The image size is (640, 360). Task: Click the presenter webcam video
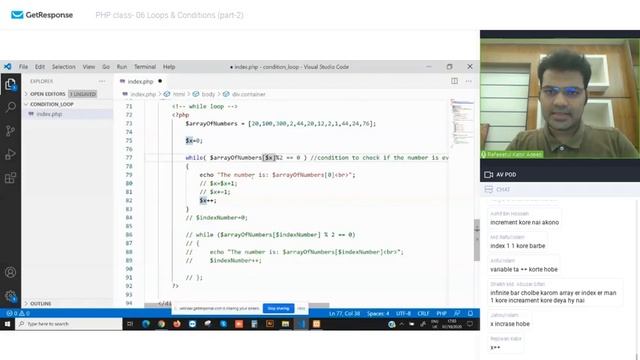tap(560, 98)
